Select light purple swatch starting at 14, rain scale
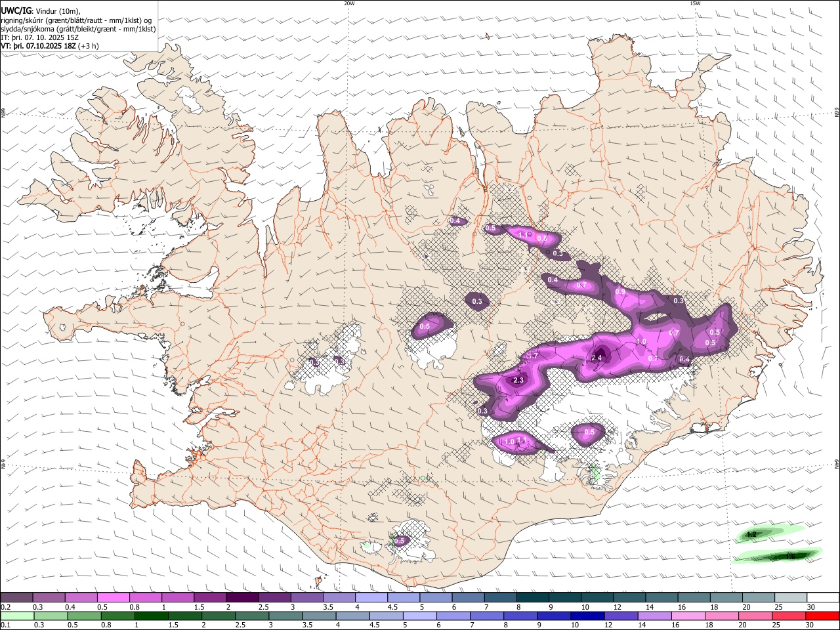The width and height of the screenshot is (840, 630). pyautogui.click(x=655, y=616)
